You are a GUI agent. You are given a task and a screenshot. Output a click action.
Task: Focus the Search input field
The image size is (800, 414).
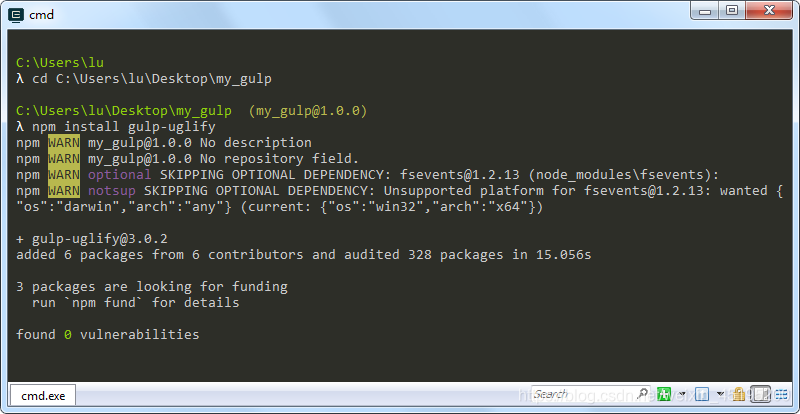(591, 394)
